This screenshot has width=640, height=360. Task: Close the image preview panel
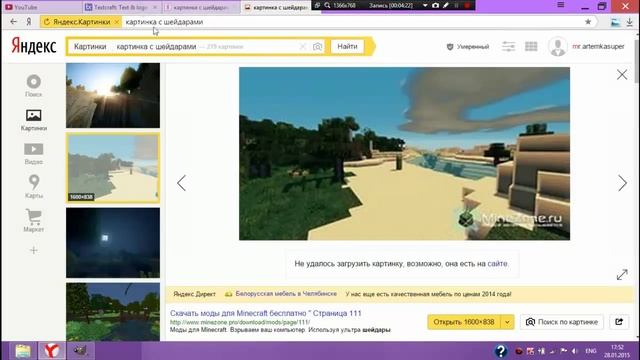[622, 74]
